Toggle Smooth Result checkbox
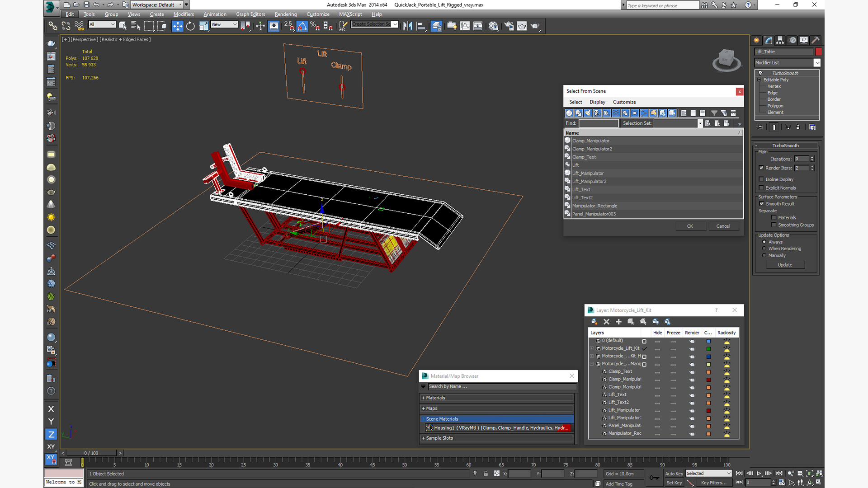Image resolution: width=868 pixels, height=488 pixels. (761, 204)
